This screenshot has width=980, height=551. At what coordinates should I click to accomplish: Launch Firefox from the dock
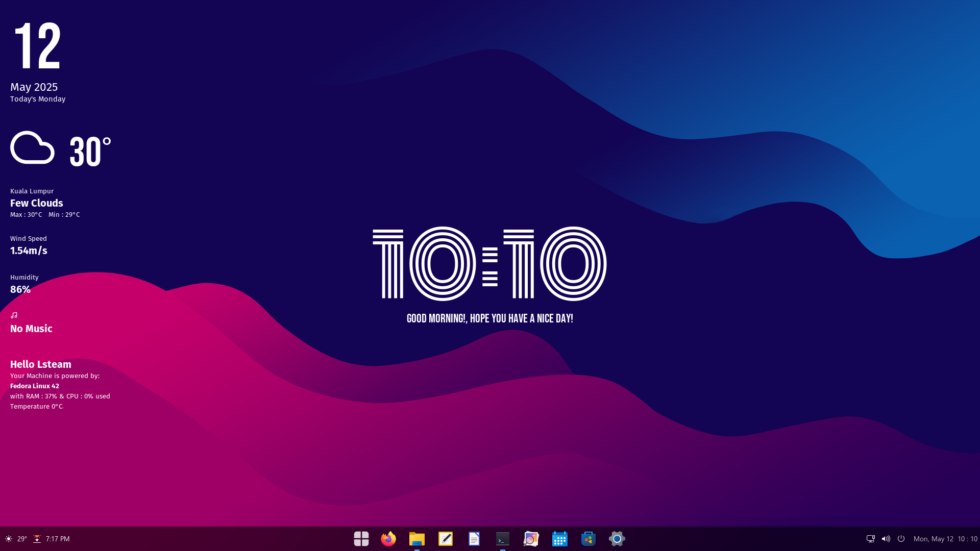pyautogui.click(x=388, y=539)
